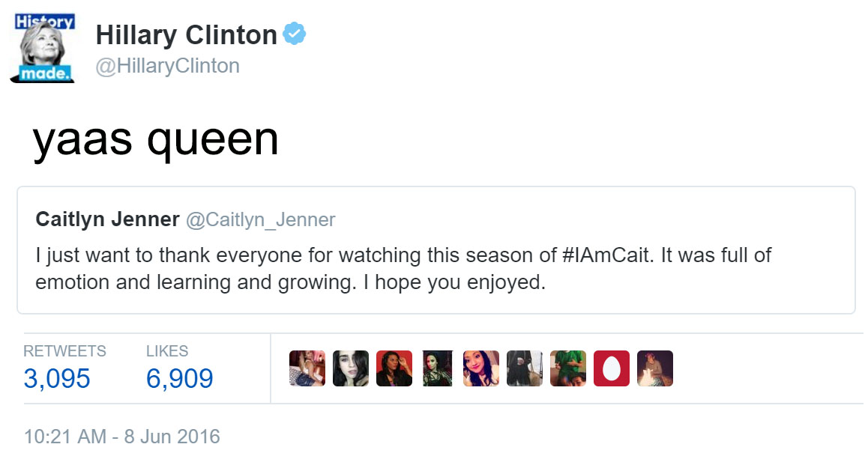
Task: Click the avatar just left of the egg avatar's green-shirt neighbor
Action: pyautogui.click(x=525, y=368)
